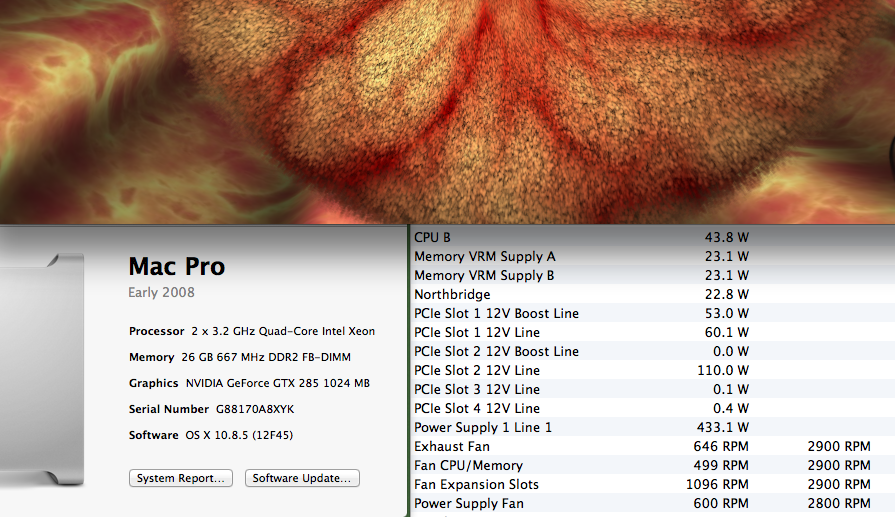Select the PCIe Slot 3 12V Line row
895x517 pixels.
point(652,389)
